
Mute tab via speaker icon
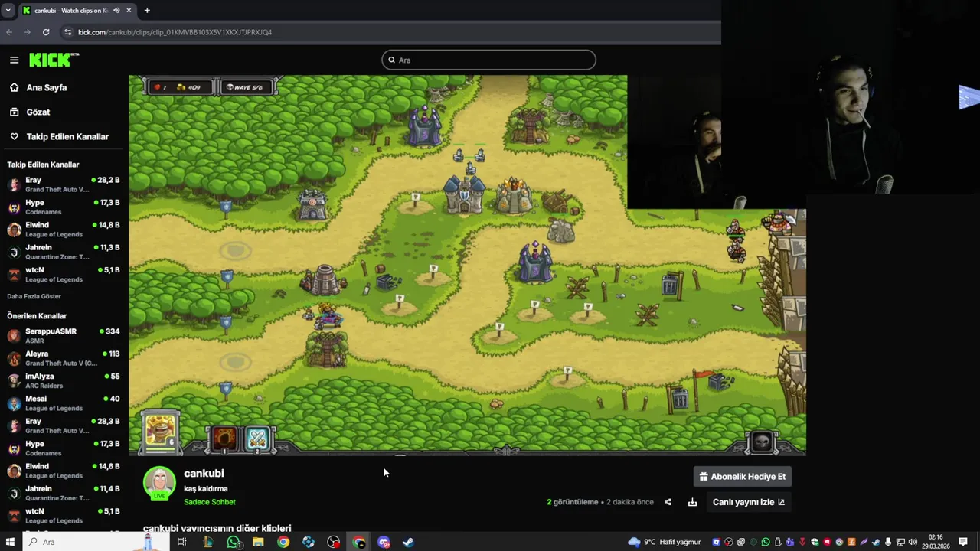coord(116,11)
